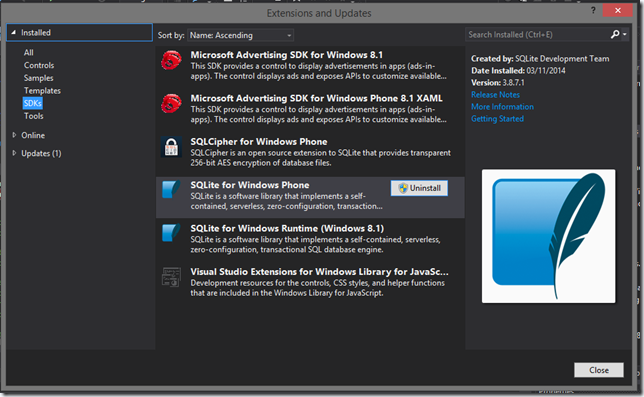Screen dimensions: 644x397
Task: Click the SQLite for Windows Runtime icon
Action: (171, 233)
